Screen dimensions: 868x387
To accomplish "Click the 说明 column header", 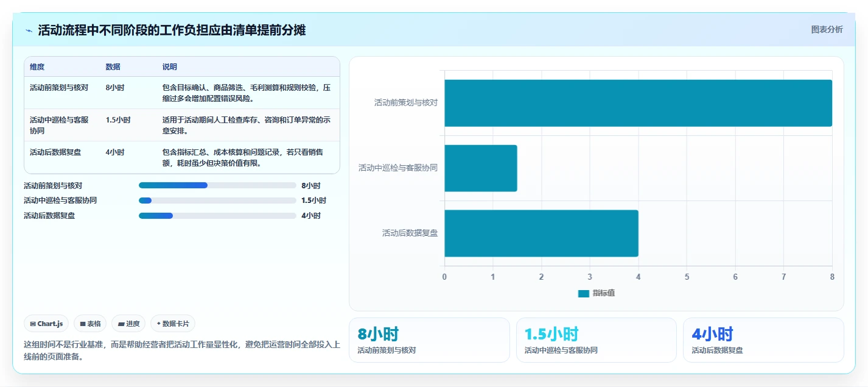I will [170, 67].
